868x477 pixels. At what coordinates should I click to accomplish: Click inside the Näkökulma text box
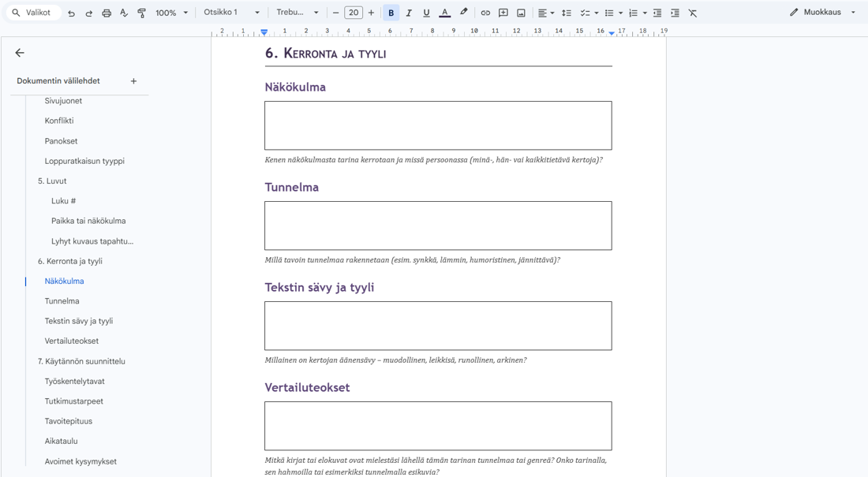click(x=438, y=125)
